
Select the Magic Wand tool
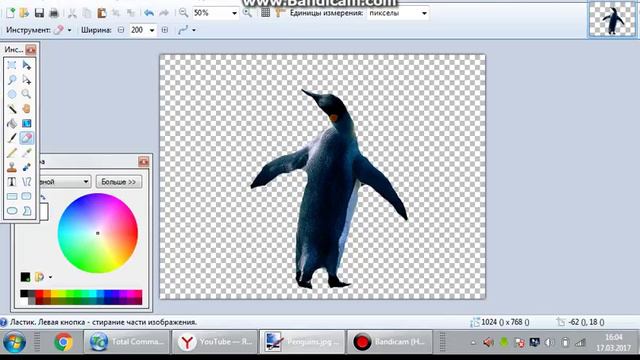[x=12, y=109]
